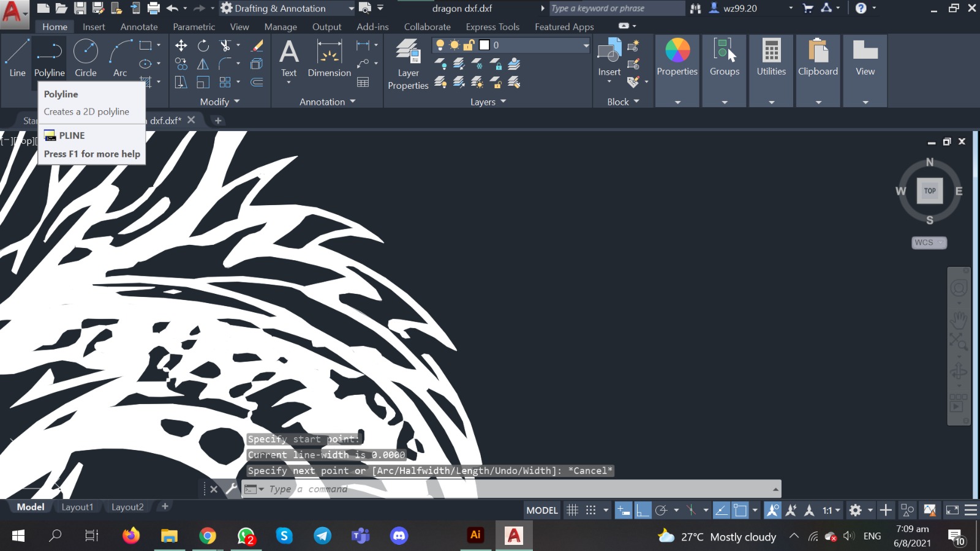Insert a Table from Annotation panel

click(x=363, y=82)
